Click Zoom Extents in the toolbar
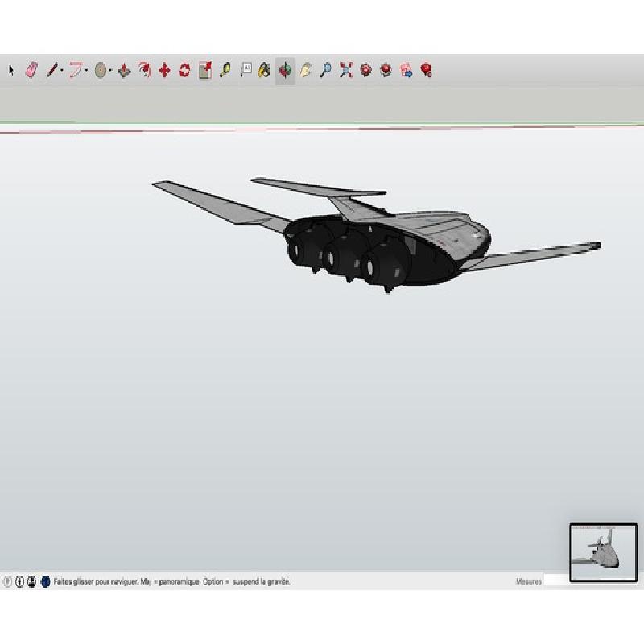644x644 pixels. pyautogui.click(x=345, y=71)
